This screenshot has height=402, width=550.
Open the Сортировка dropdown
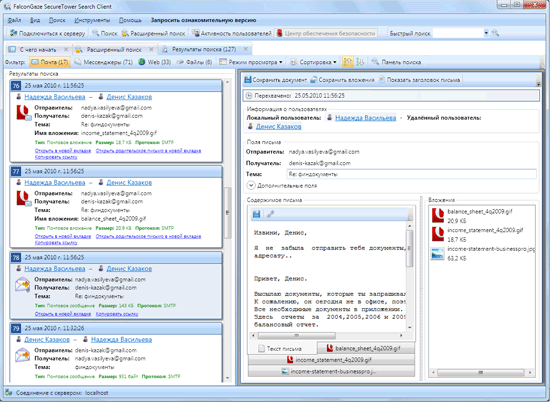pyautogui.click(x=313, y=62)
